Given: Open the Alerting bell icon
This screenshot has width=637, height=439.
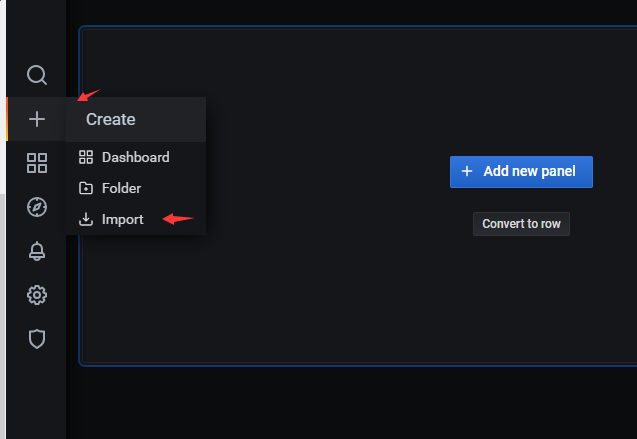Looking at the screenshot, I should [37, 251].
